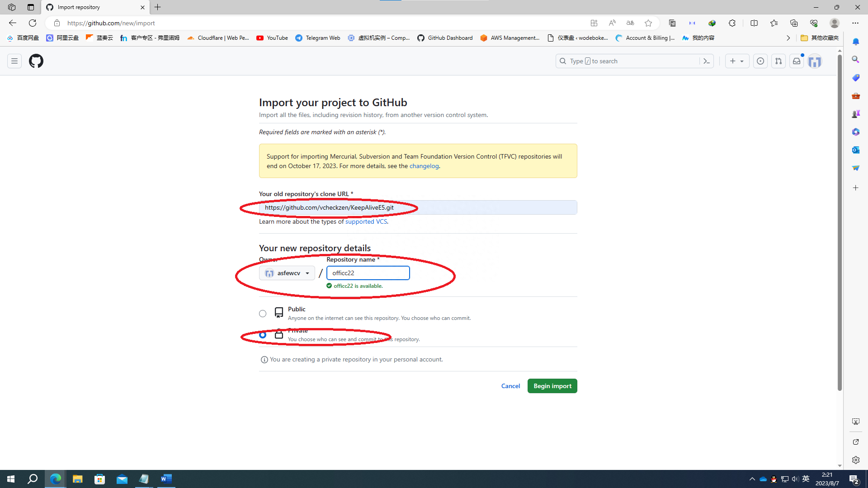Open the translate page icon
The width and height of the screenshot is (868, 488).
(x=630, y=23)
